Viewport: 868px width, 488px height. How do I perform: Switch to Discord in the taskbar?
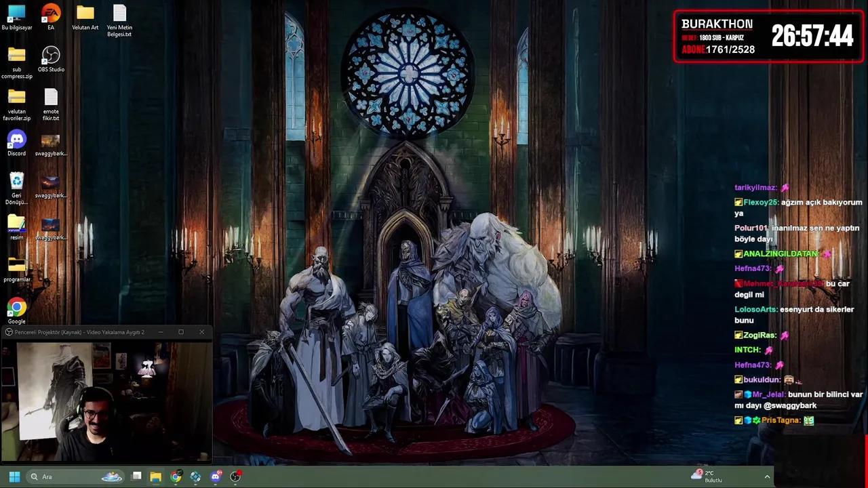(216, 476)
